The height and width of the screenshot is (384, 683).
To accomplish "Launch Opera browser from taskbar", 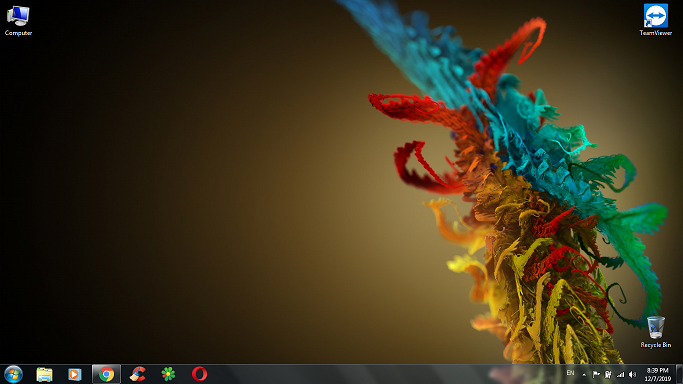I will pos(199,374).
